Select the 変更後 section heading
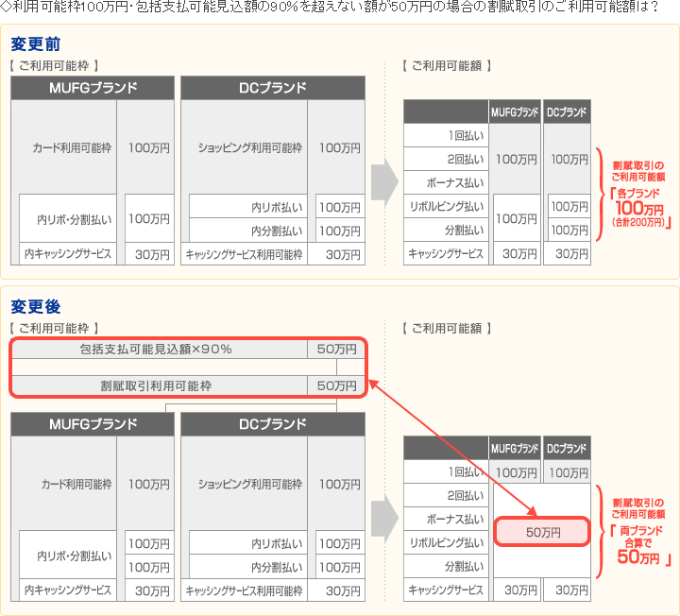This screenshot has width=680, height=616. (38, 306)
